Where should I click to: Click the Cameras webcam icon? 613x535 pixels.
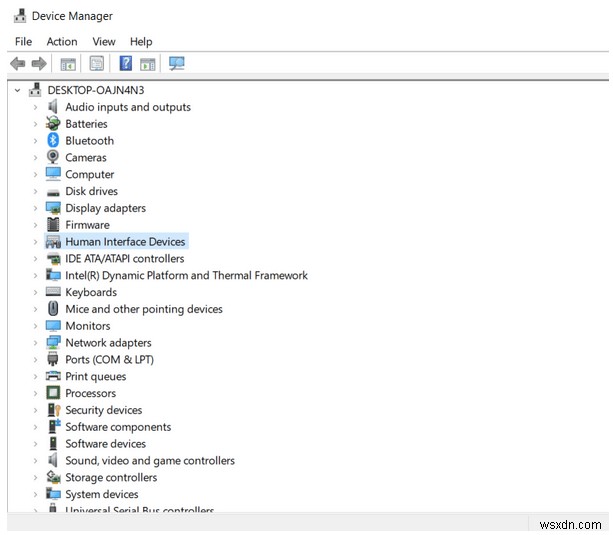point(53,157)
